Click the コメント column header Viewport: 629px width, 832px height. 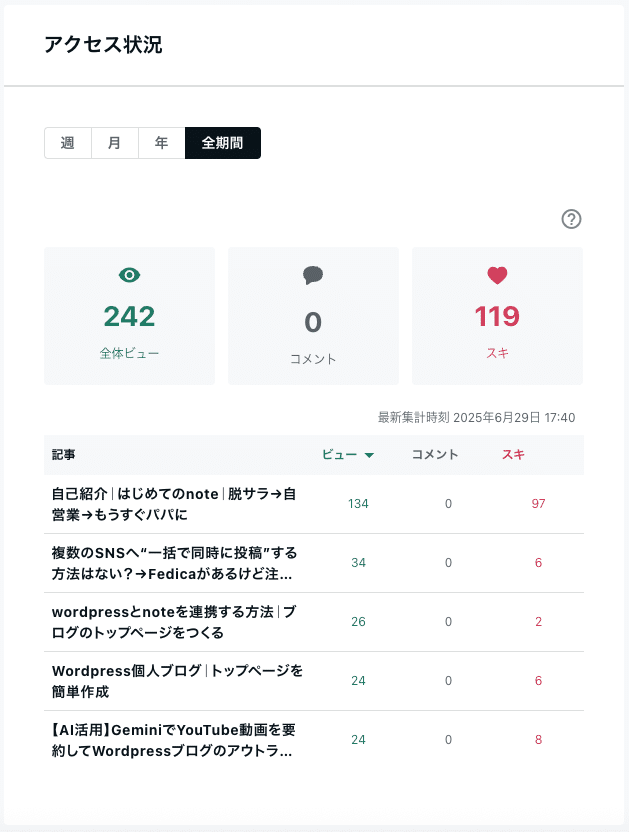pos(436,455)
